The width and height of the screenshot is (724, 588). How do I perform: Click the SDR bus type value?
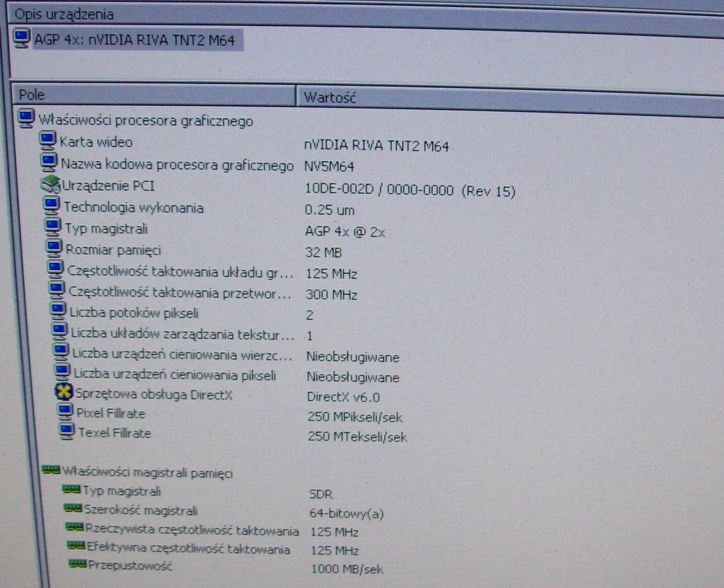tap(321, 495)
